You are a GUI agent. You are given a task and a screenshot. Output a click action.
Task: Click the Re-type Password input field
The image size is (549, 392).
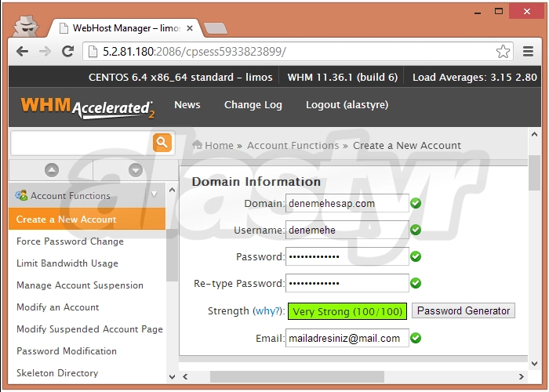pos(347,283)
